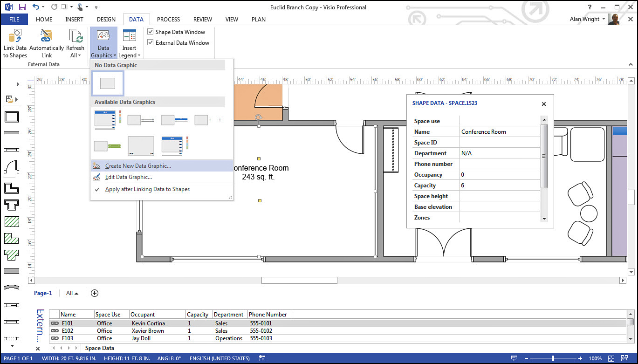Viewport: 638px width, 364px height.
Task: Click the Department column header
Action: 230,315
